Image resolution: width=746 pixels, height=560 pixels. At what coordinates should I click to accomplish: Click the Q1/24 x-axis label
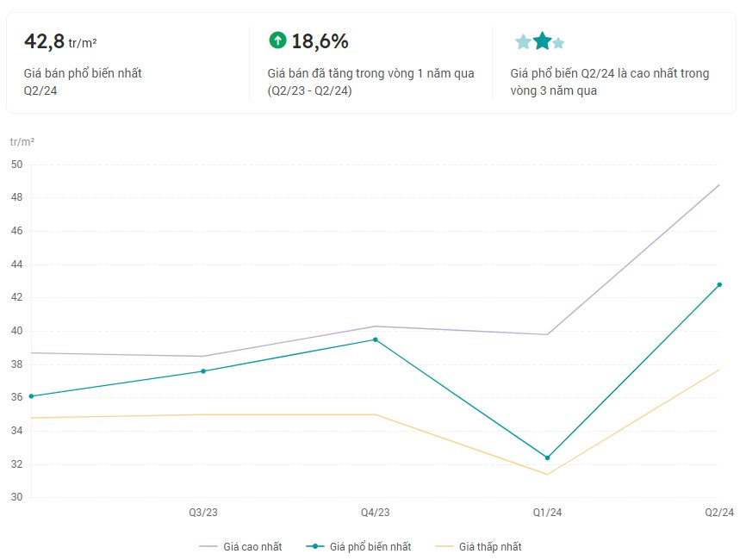(547, 513)
